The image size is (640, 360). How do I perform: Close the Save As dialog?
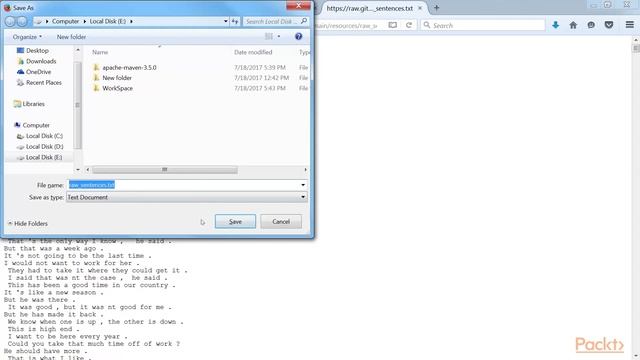tap(298, 6)
